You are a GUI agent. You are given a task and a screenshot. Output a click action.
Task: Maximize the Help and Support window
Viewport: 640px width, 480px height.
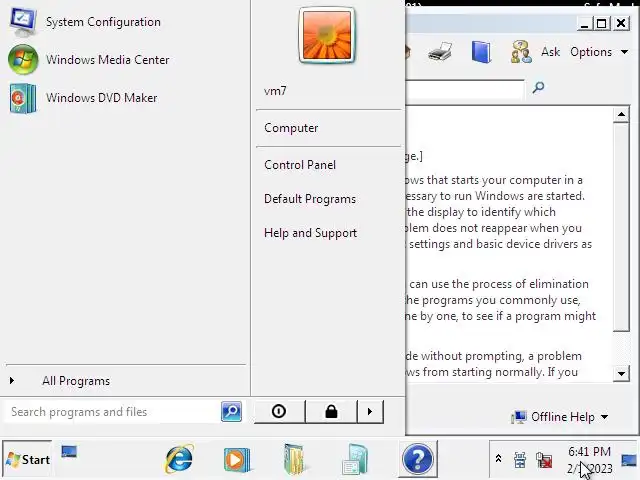point(602,23)
